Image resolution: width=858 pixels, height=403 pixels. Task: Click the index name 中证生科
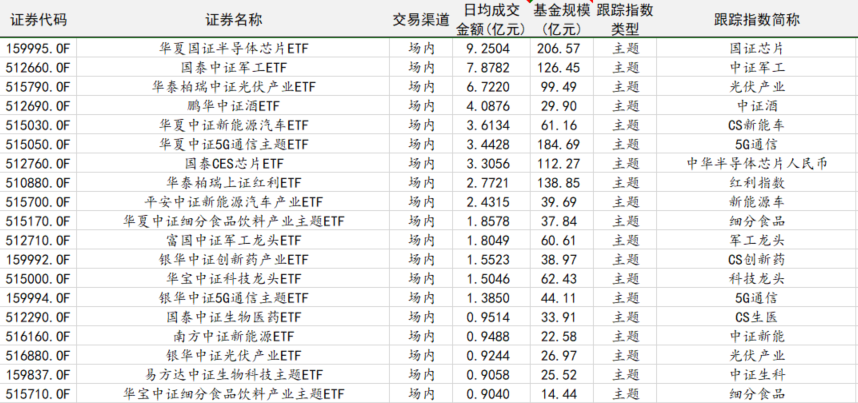757,375
